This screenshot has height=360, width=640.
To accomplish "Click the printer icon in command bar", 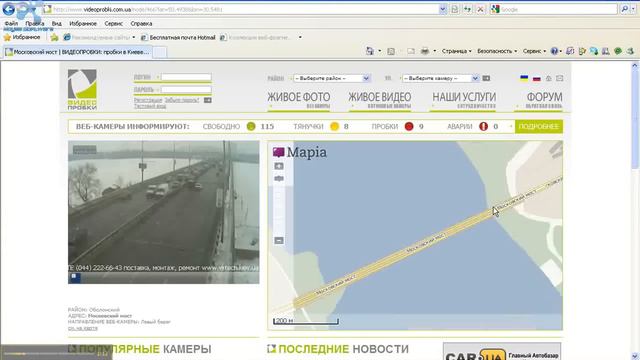I will [x=424, y=51].
